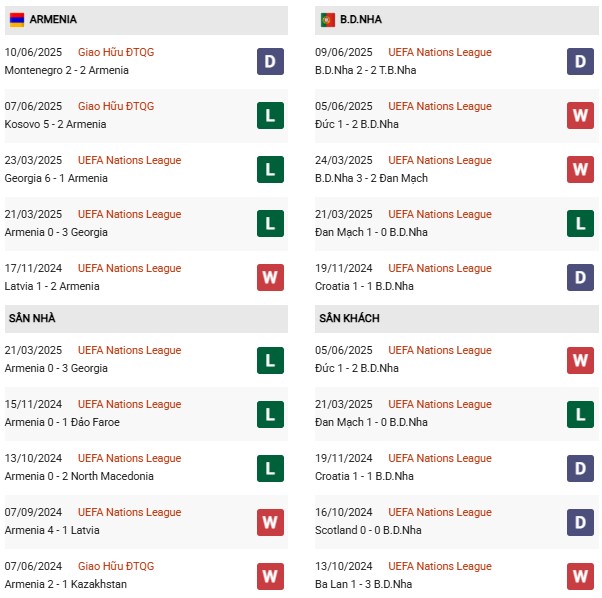Click the W badge for Latvia 1 - 2 Armenia

(x=270, y=277)
